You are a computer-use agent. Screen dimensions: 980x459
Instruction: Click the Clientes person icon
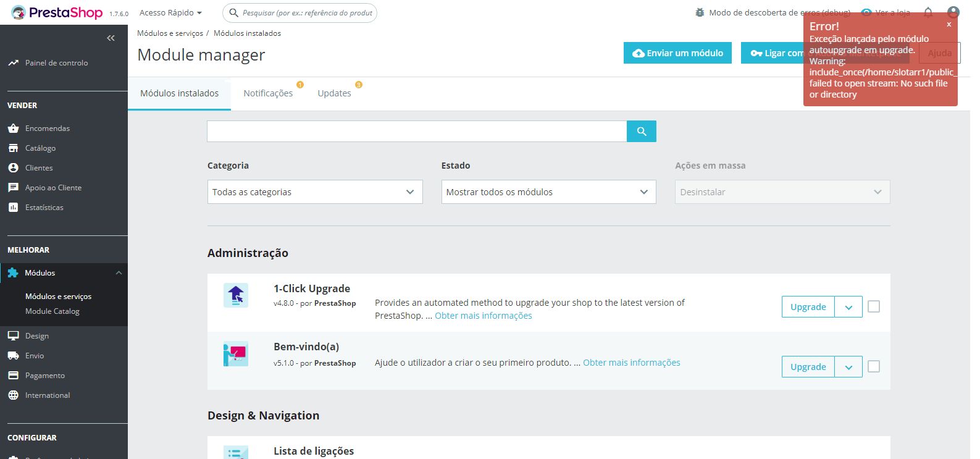click(x=14, y=168)
